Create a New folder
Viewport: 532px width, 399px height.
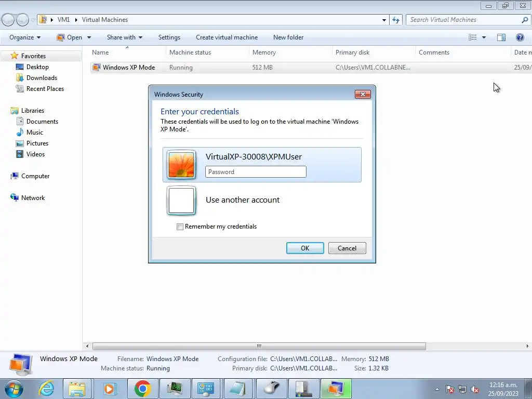pos(288,37)
